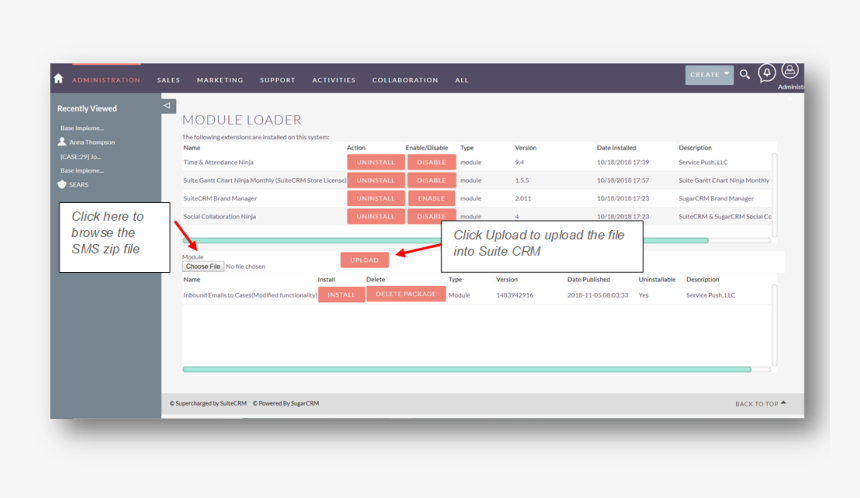Select the Collaboration menu item
This screenshot has height=498, width=860.
pos(405,80)
